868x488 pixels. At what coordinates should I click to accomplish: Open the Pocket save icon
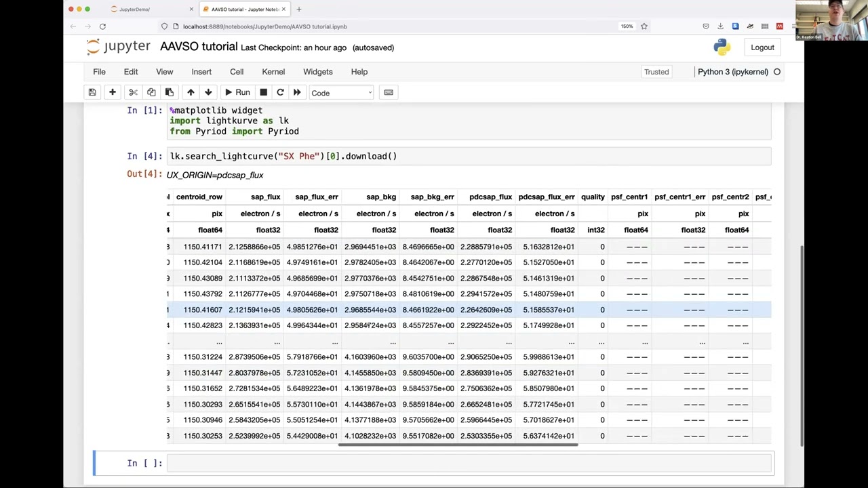click(x=706, y=26)
